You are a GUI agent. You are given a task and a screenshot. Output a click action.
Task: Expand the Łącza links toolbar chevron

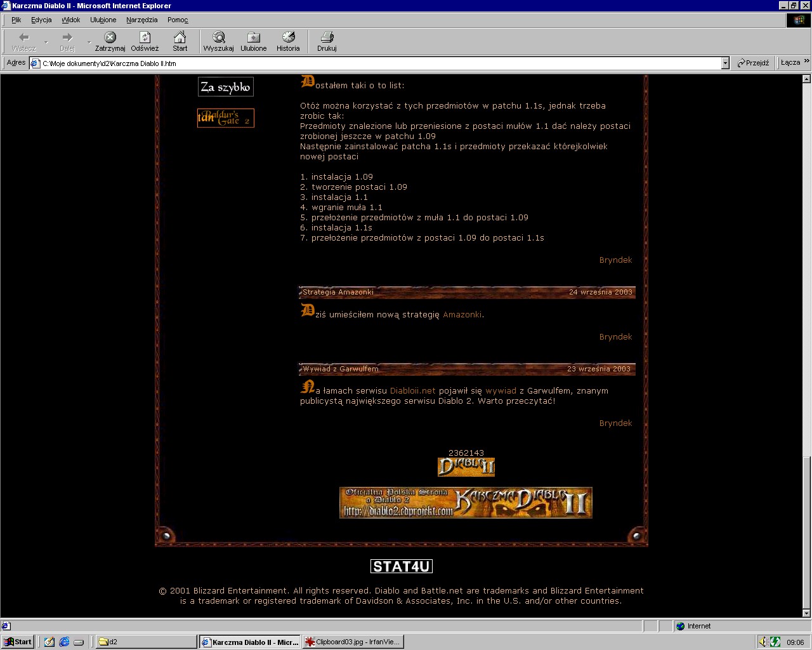pos(806,62)
